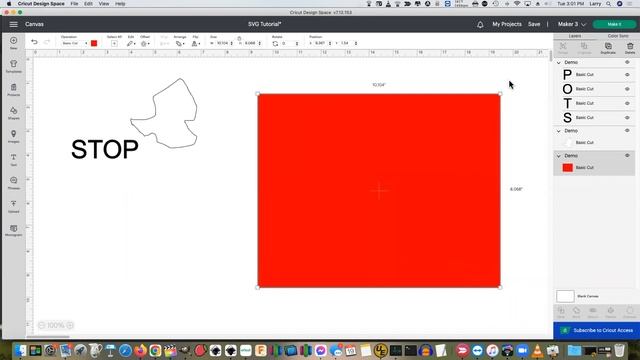
Task: Open the Images library
Action: 13,136
